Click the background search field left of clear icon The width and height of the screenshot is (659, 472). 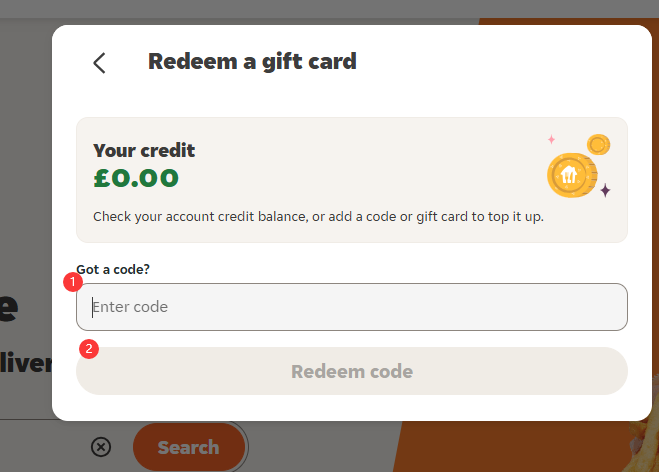40,447
